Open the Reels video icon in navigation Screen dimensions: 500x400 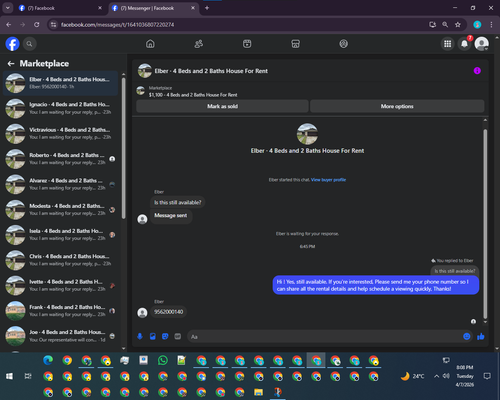coord(247,44)
